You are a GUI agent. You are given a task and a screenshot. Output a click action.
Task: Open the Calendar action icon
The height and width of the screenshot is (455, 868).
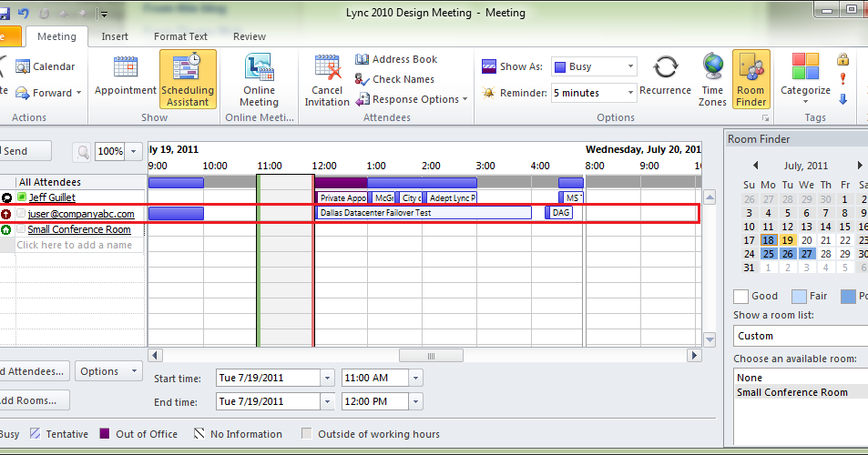(x=23, y=67)
